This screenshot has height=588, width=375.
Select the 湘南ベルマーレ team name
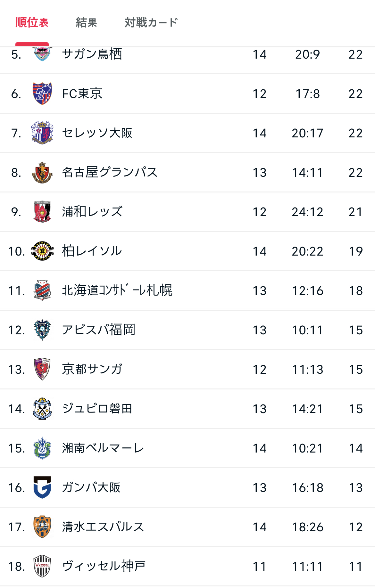pos(103,448)
